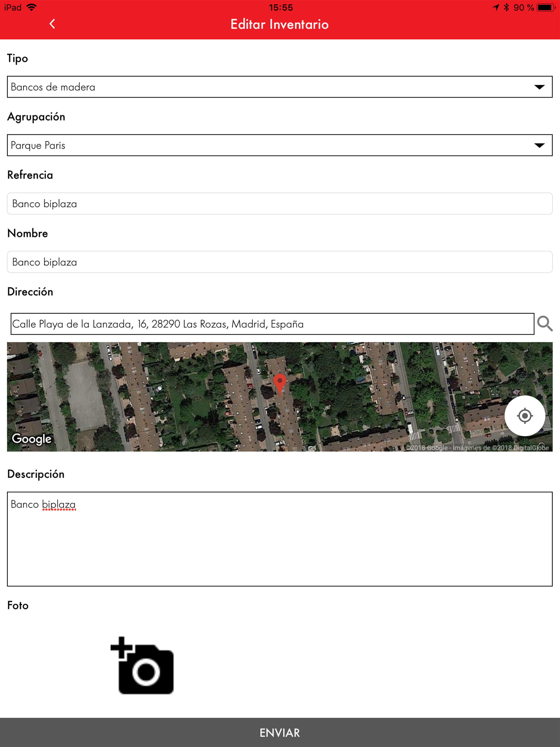Tap the 15:55 clock in the status bar

click(281, 7)
